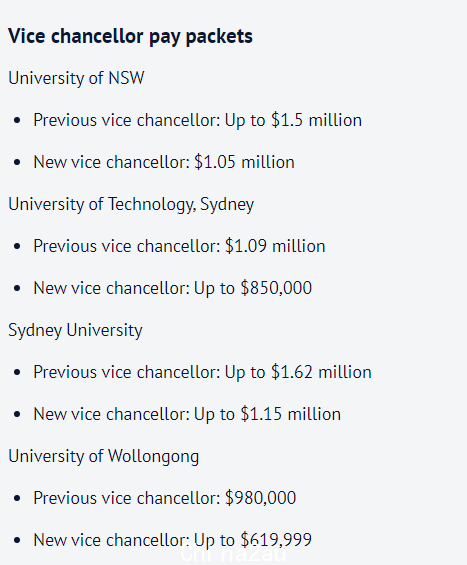Click the Chinazau watermark text
The image size is (467, 565).
coord(234,553)
